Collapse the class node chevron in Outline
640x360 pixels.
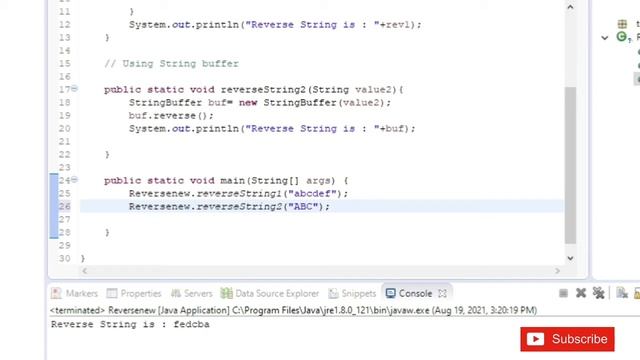coord(605,38)
